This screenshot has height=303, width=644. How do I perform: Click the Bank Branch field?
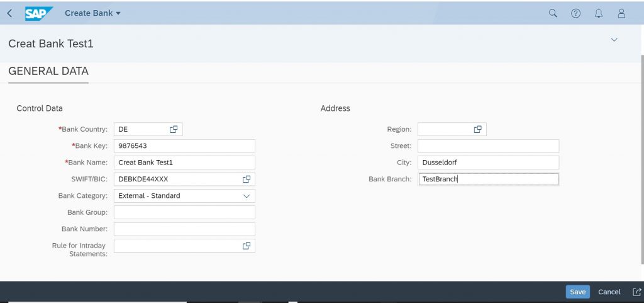pyautogui.click(x=488, y=180)
